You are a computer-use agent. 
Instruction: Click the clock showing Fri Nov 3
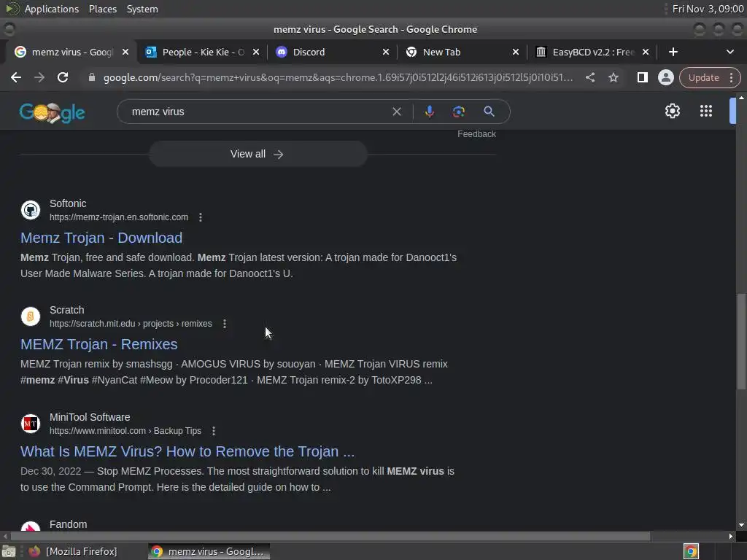tap(708, 9)
